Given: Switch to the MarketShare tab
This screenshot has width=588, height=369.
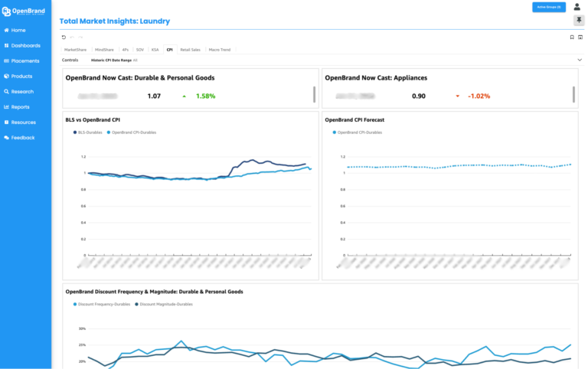Looking at the screenshot, I should click(75, 50).
